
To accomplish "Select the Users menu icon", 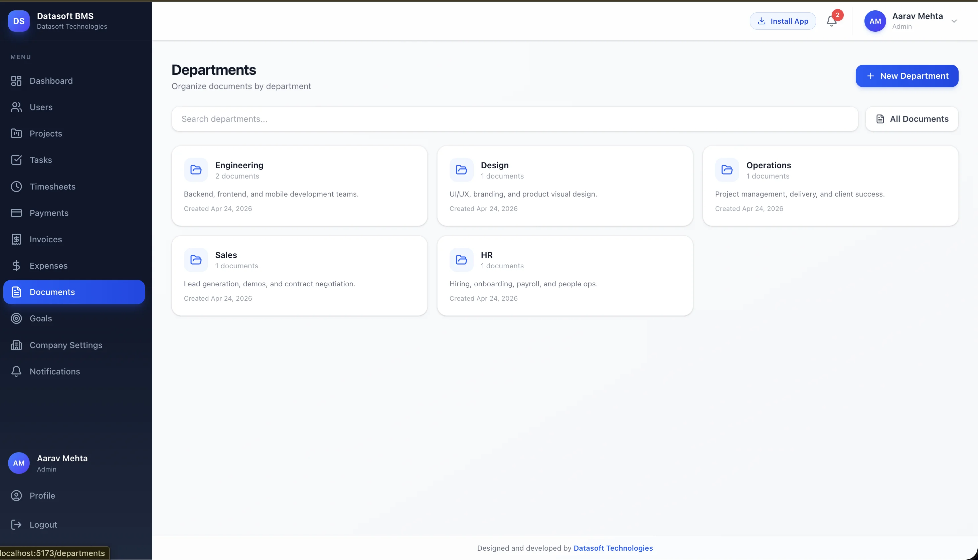I will (x=16, y=107).
